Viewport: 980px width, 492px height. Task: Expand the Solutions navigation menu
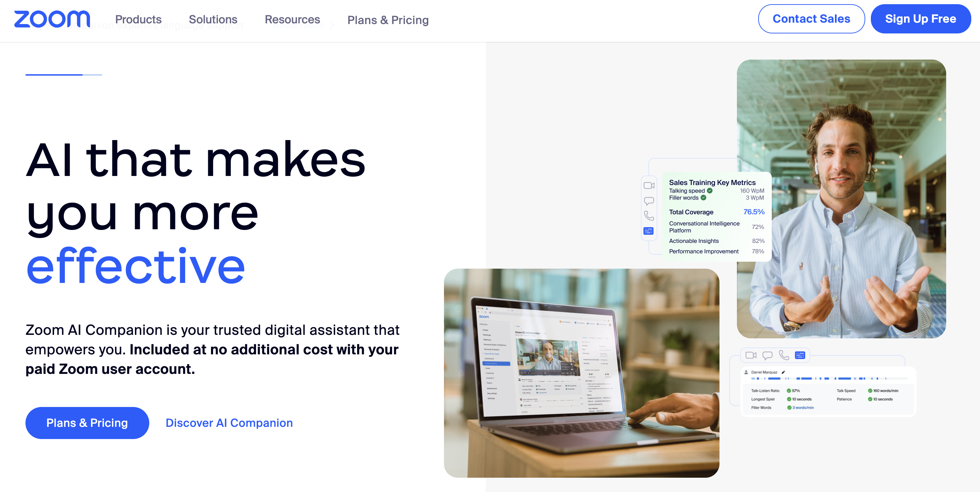click(213, 20)
